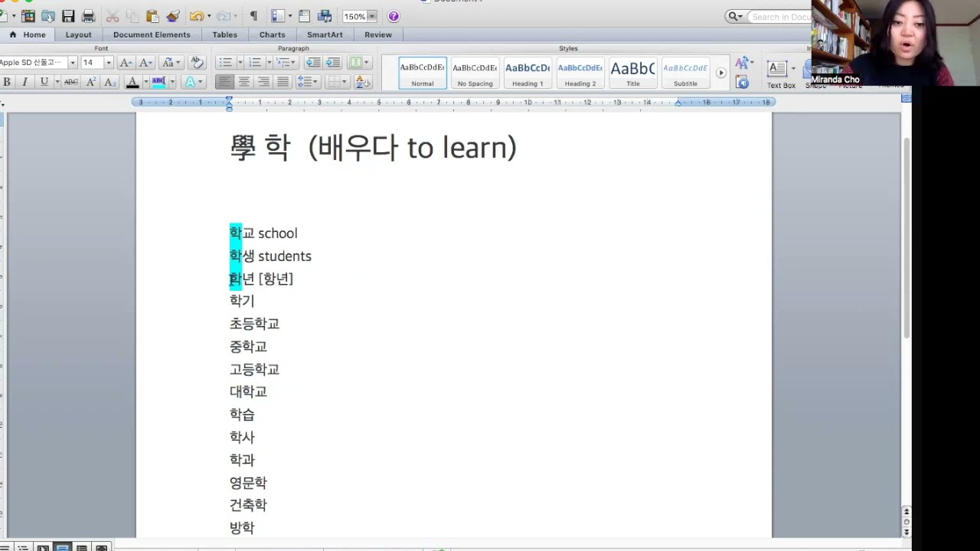
Task: Apply numbered list
Action: (x=255, y=63)
